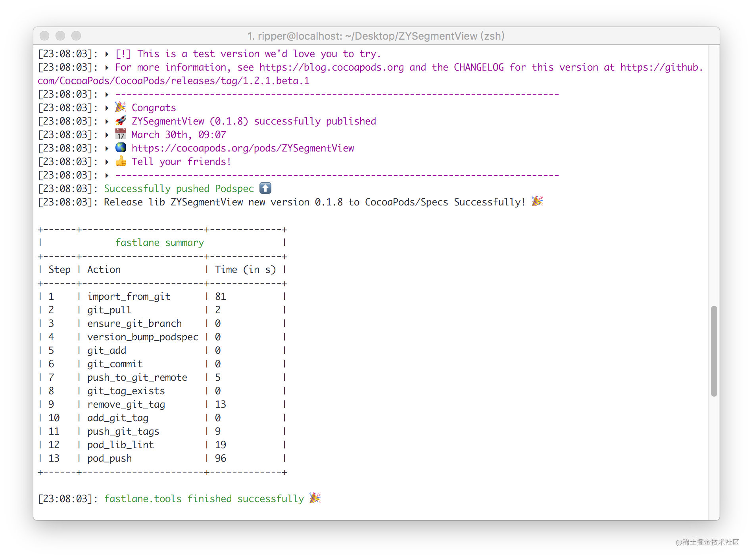This screenshot has height=560, width=753.
Task: Click the "remove_git_tag" action cell
Action: pyautogui.click(x=126, y=404)
